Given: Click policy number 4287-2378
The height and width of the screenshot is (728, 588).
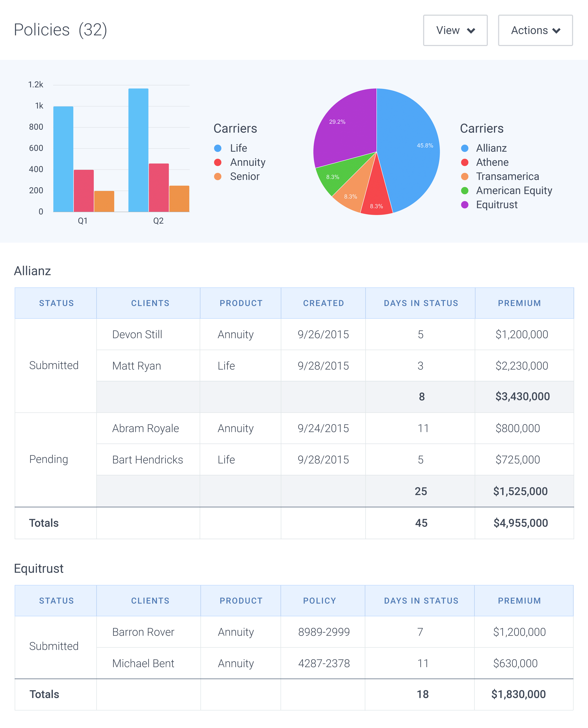Looking at the screenshot, I should [x=324, y=663].
